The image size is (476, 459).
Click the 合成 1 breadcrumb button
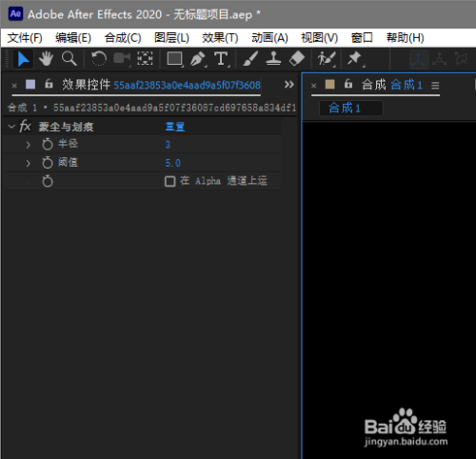click(351, 109)
